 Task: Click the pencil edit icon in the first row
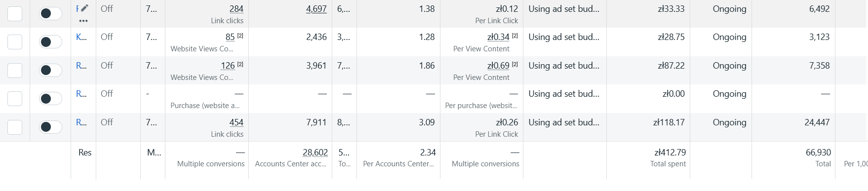click(x=85, y=8)
